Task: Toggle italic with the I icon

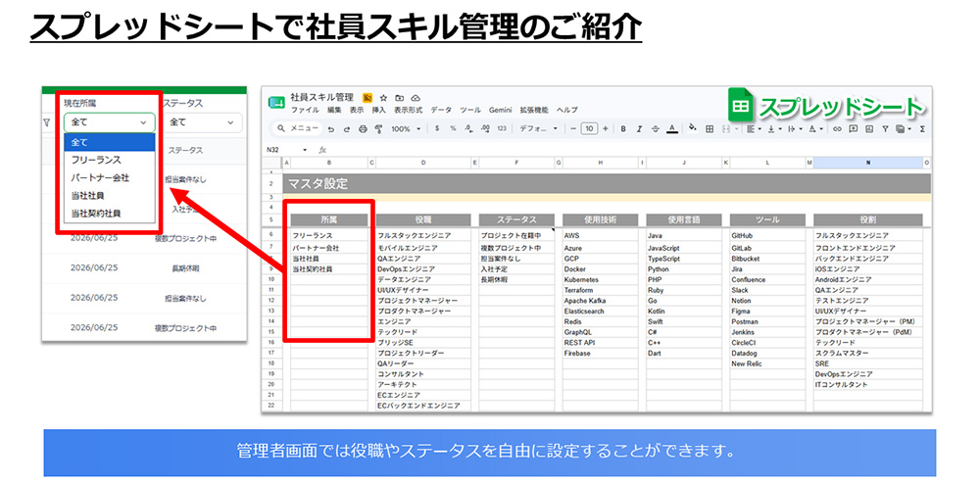Action: point(639,128)
